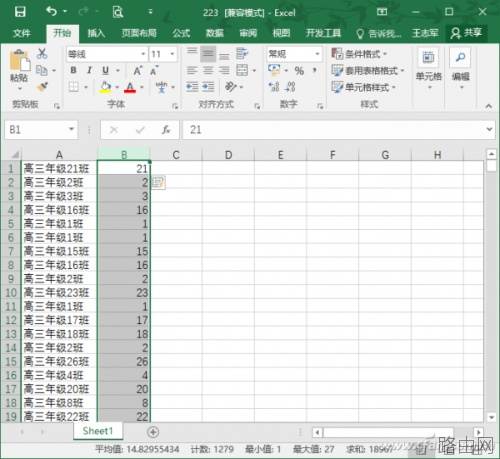Click Merge and Center icon

[242, 70]
